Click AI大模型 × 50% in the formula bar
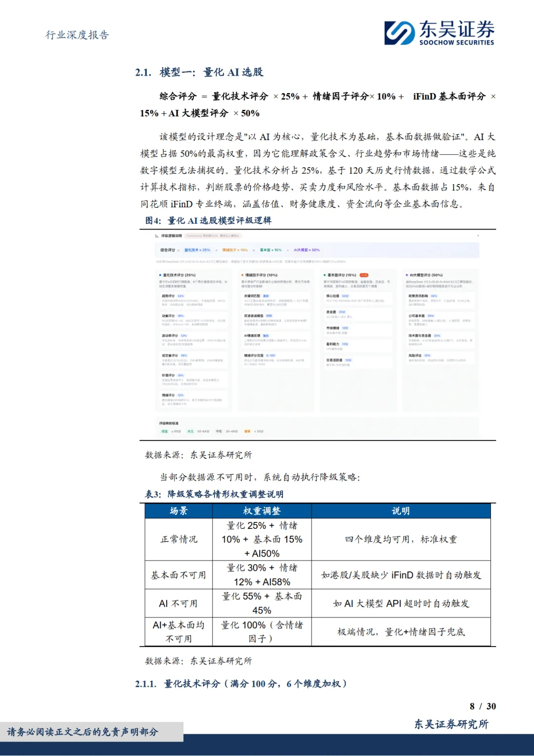 307,250
